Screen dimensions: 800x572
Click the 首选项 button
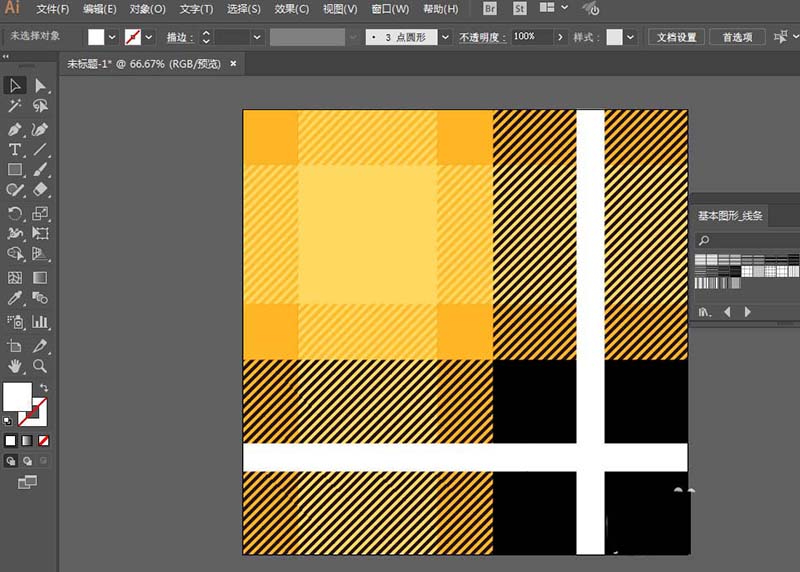tap(738, 37)
